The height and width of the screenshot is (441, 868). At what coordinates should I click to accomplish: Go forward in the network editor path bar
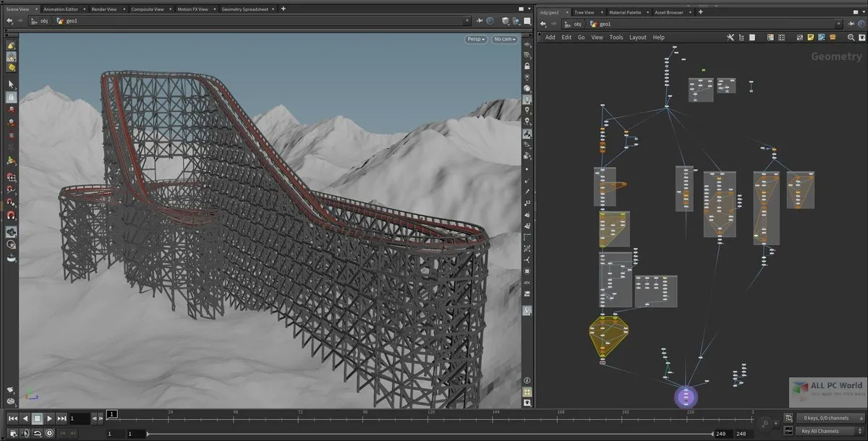click(x=553, y=23)
